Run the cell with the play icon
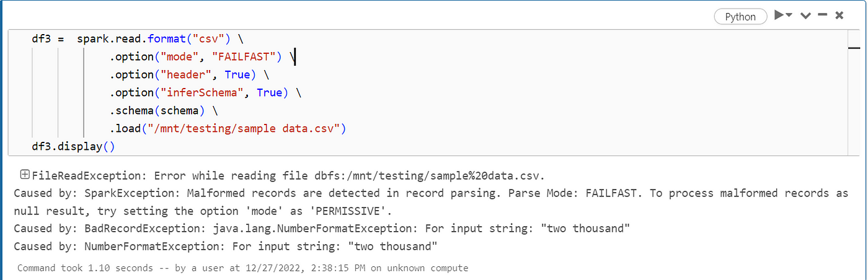868x280 pixels. 779,15
